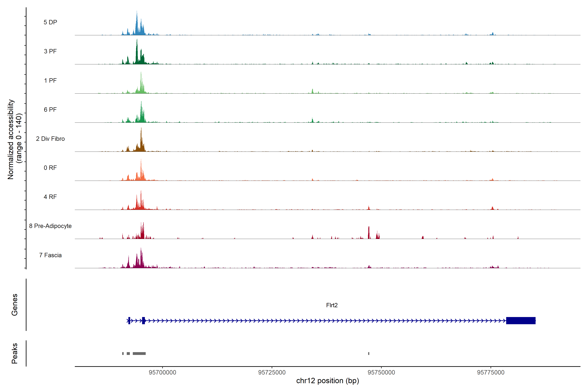
Task: Select the 6 PF track label
Action: 50,109
